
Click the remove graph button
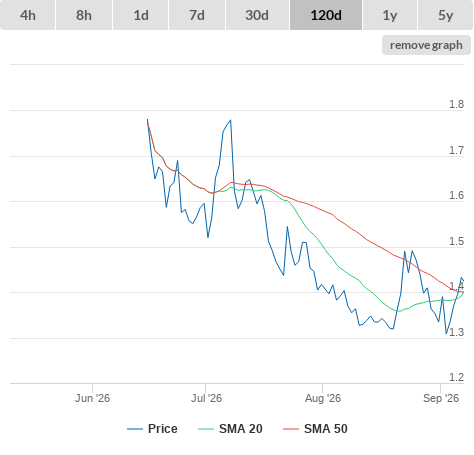point(426,45)
